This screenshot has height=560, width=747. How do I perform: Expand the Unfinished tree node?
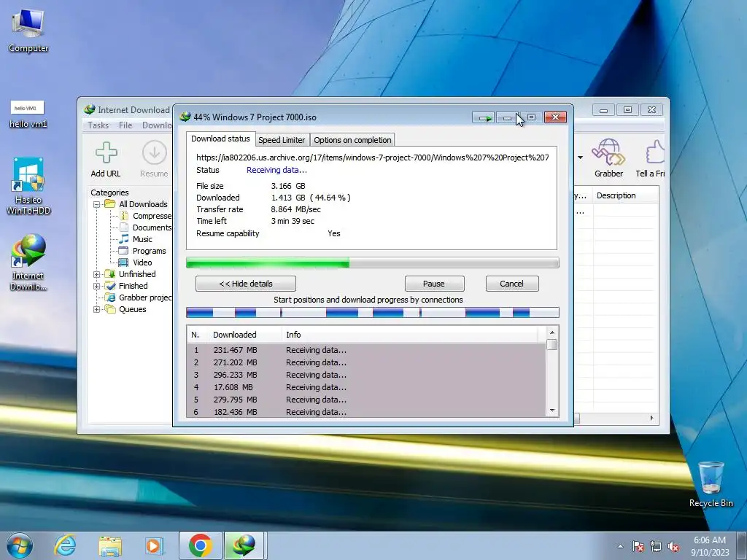(x=97, y=274)
